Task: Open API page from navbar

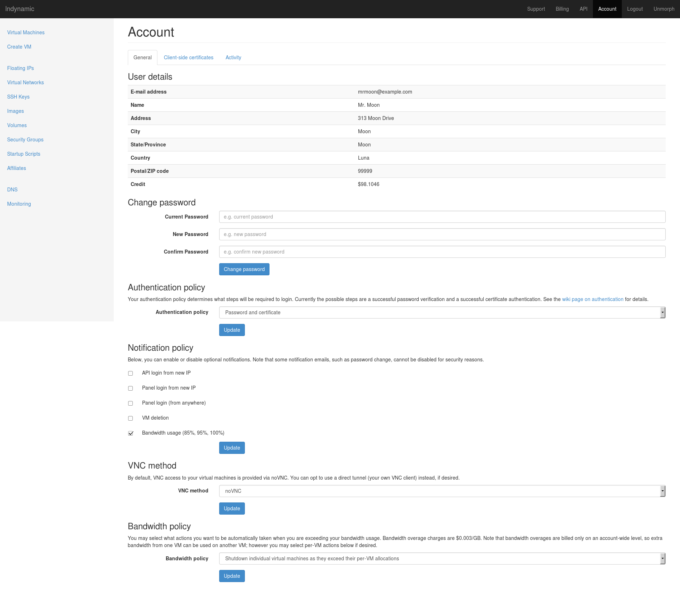Action: (584, 9)
